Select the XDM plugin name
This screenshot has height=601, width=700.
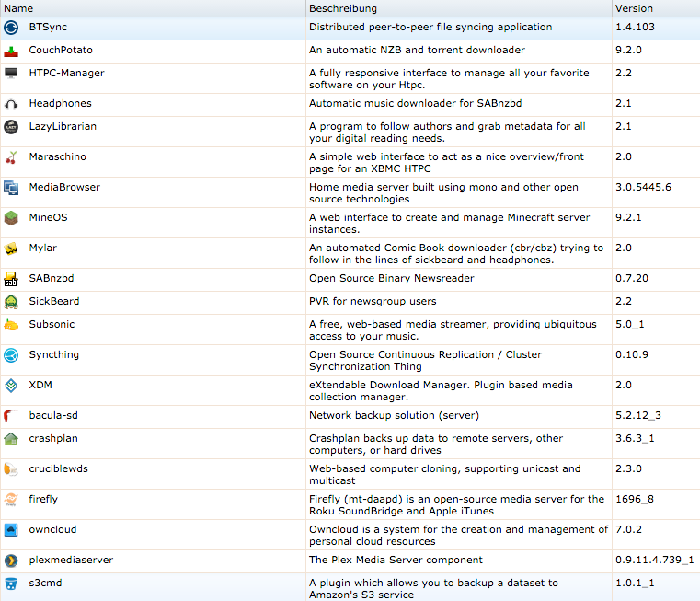tap(40, 385)
